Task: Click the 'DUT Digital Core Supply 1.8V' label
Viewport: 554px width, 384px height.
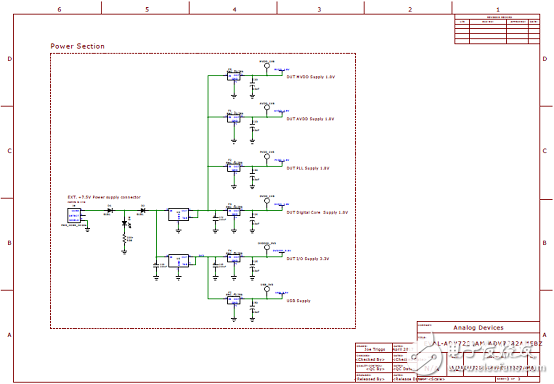Action: click(317, 213)
